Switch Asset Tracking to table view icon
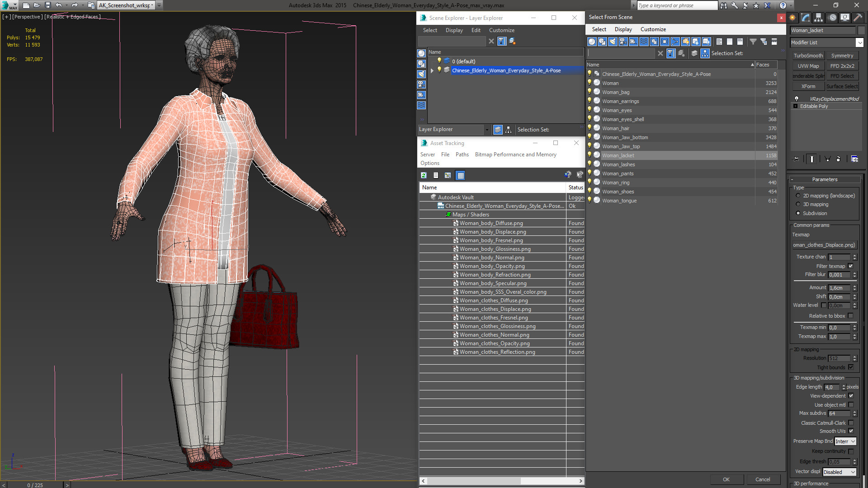The width and height of the screenshot is (868, 488). click(460, 175)
